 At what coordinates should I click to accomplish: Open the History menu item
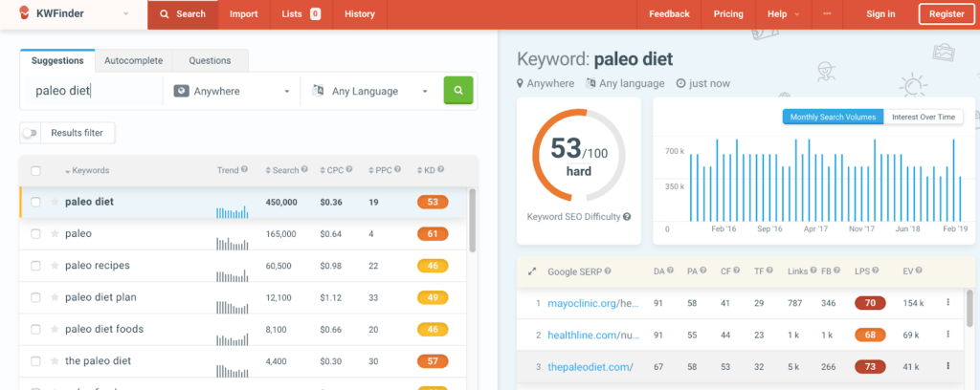[x=360, y=13]
